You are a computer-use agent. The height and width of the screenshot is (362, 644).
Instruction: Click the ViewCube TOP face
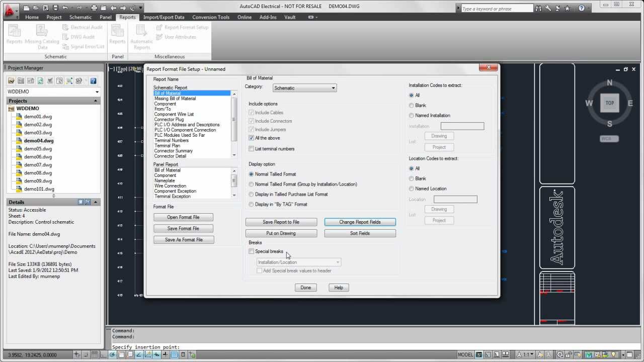click(x=610, y=103)
